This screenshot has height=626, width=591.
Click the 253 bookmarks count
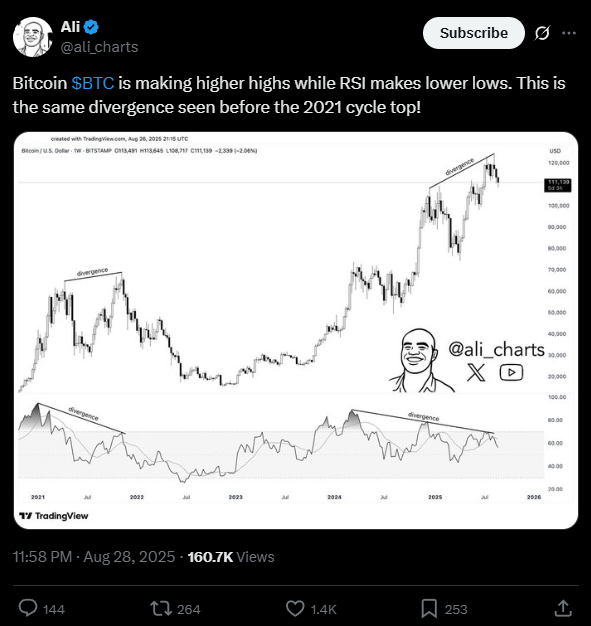456,610
